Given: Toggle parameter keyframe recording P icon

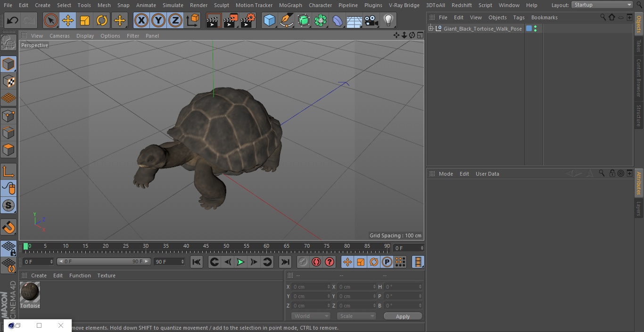Looking at the screenshot, I should pyautogui.click(x=387, y=262).
